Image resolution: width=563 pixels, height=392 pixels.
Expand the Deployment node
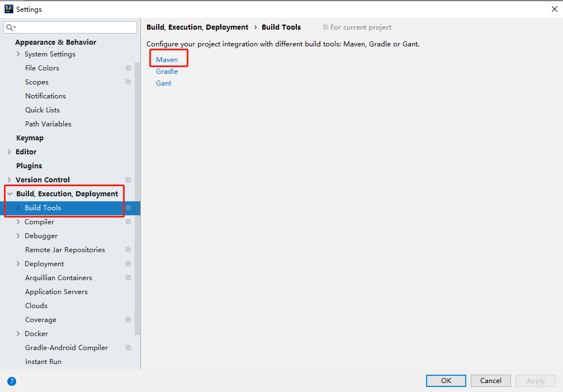pos(18,264)
